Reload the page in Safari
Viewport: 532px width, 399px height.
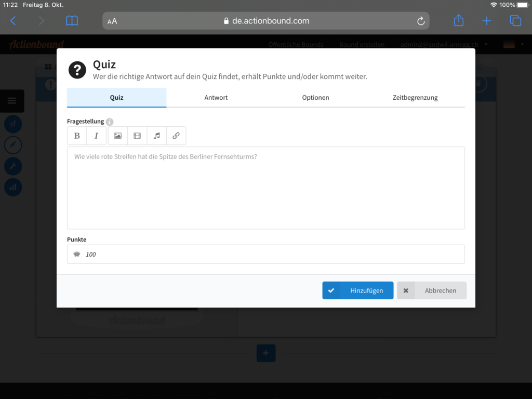click(421, 21)
